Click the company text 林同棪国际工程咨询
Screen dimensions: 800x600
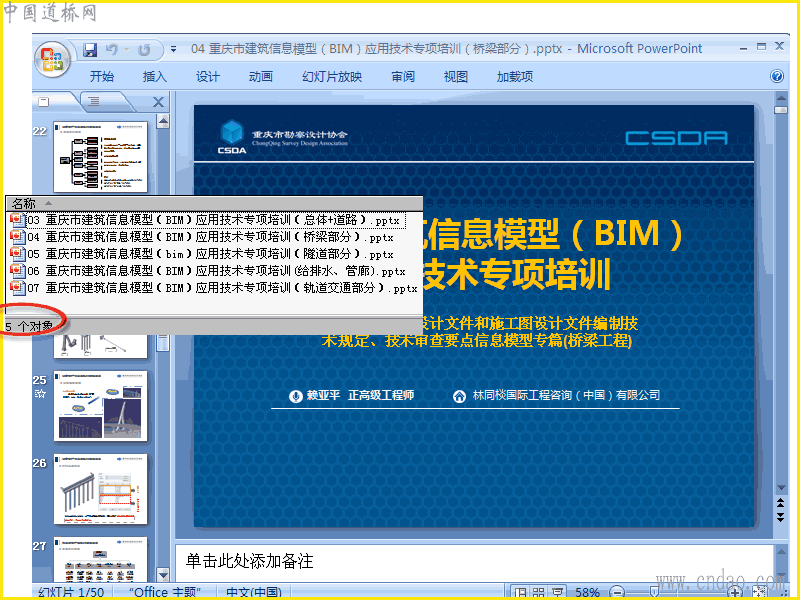566,395
